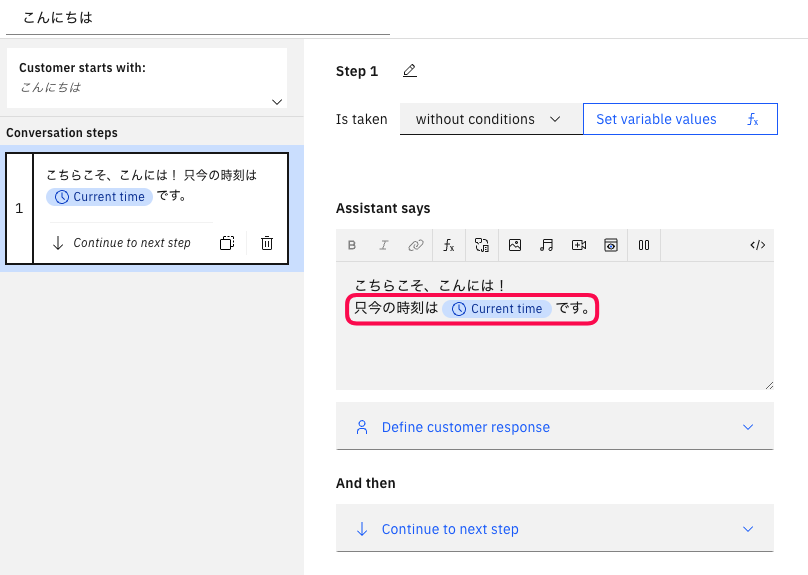808x575 pixels.
Task: Insert a hyperlink with the link icon
Action: coord(416,245)
